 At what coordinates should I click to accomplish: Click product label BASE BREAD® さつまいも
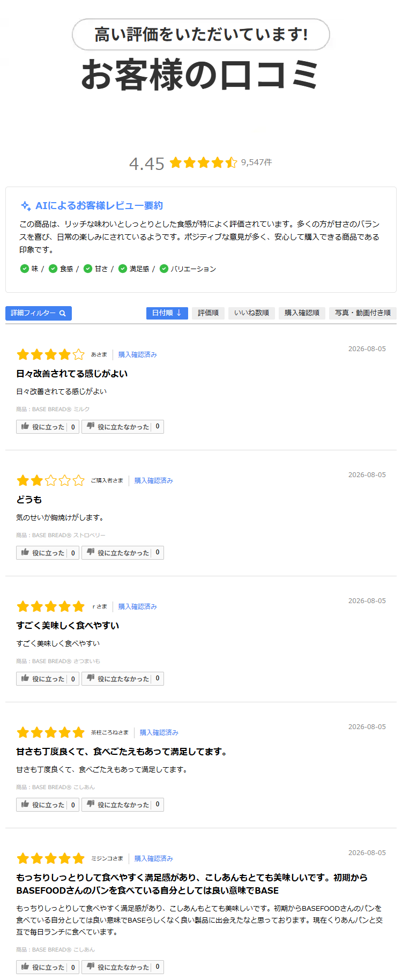[58, 661]
